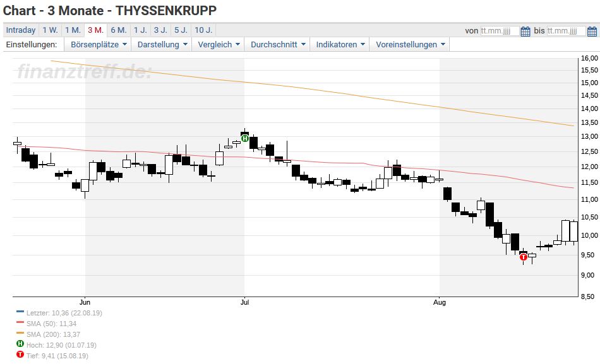Click the 'Hoch: 12,90 (01.07.19)' legend text

[x=61, y=345]
